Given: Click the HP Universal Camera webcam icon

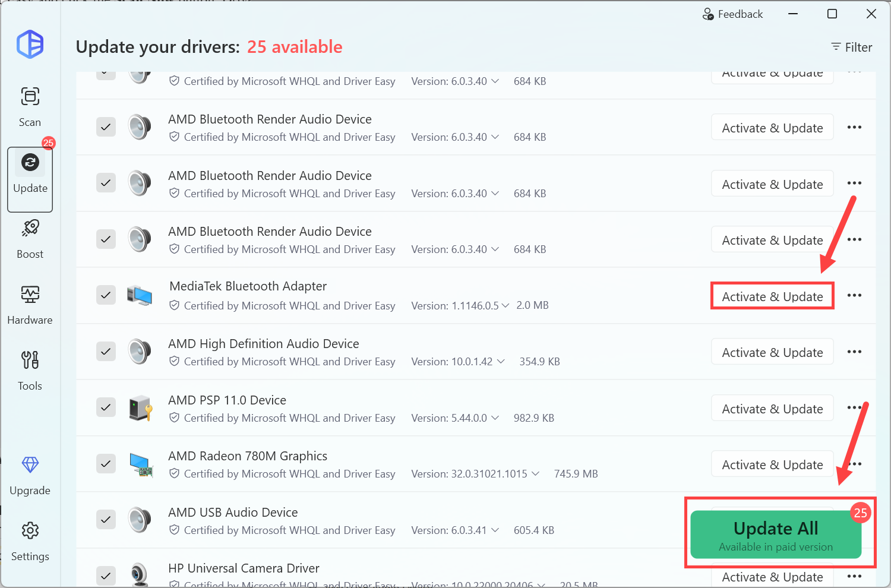Looking at the screenshot, I should click(x=140, y=574).
